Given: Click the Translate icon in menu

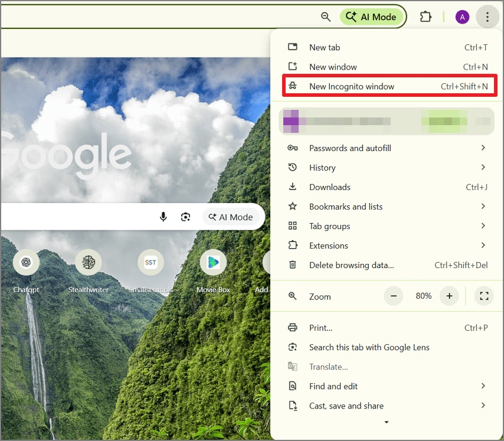Looking at the screenshot, I should [293, 367].
